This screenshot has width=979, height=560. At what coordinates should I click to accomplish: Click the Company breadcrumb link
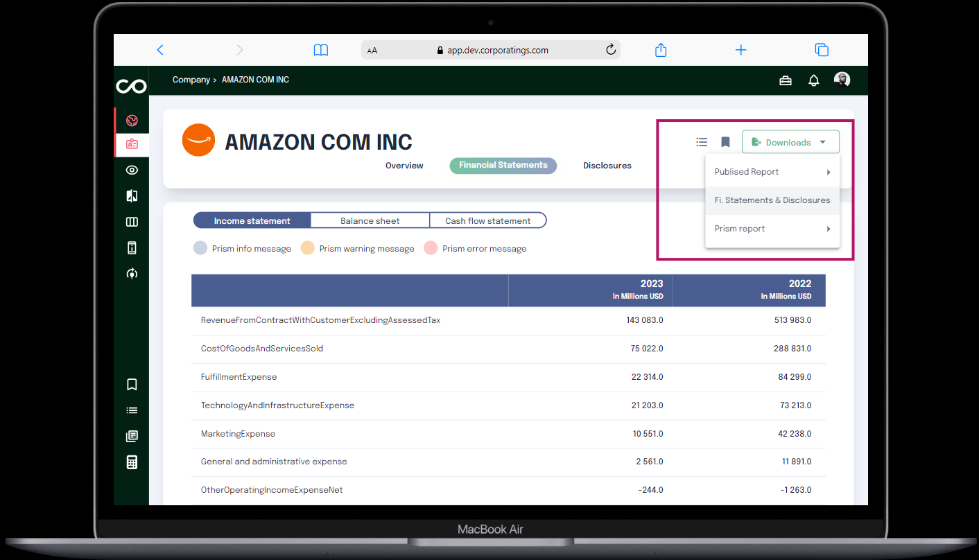[x=191, y=80]
